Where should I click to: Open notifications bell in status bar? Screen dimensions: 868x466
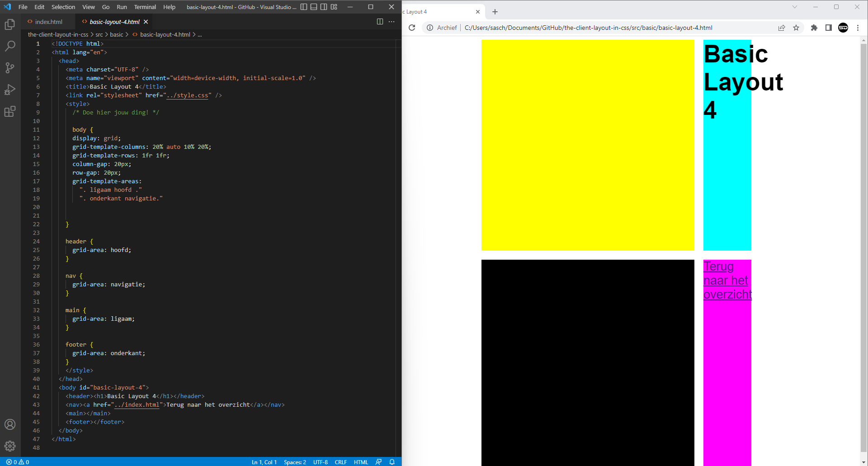coord(392,462)
